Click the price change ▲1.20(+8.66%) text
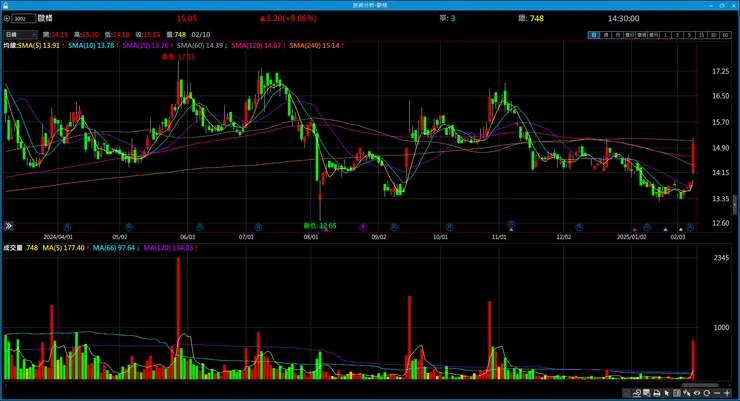Viewport: 740px width, 401px height. (288, 18)
